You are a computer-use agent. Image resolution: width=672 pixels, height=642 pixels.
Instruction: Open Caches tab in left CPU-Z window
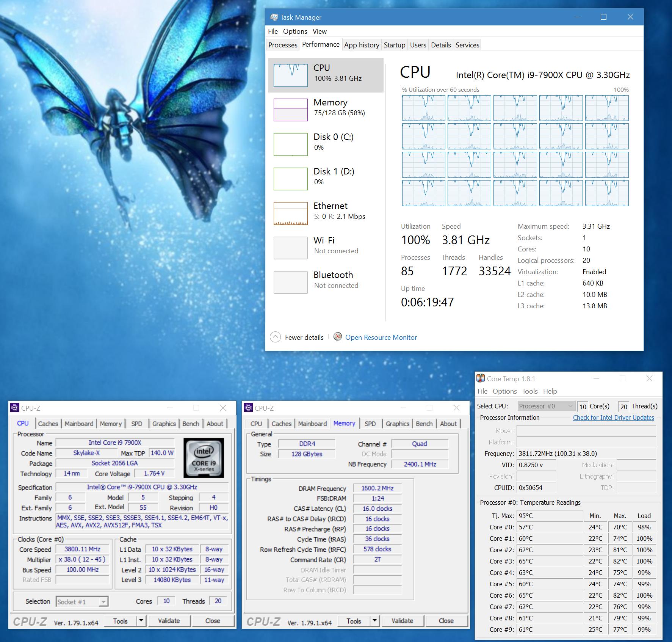click(x=48, y=424)
